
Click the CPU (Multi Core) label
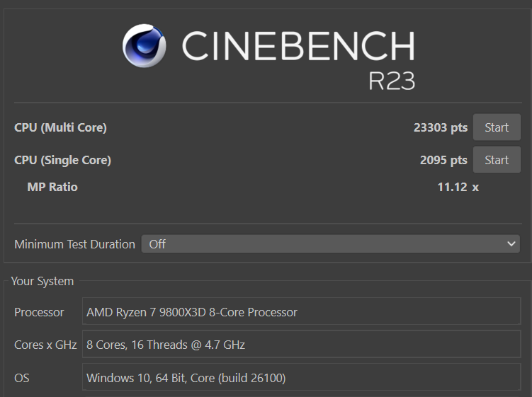60,127
